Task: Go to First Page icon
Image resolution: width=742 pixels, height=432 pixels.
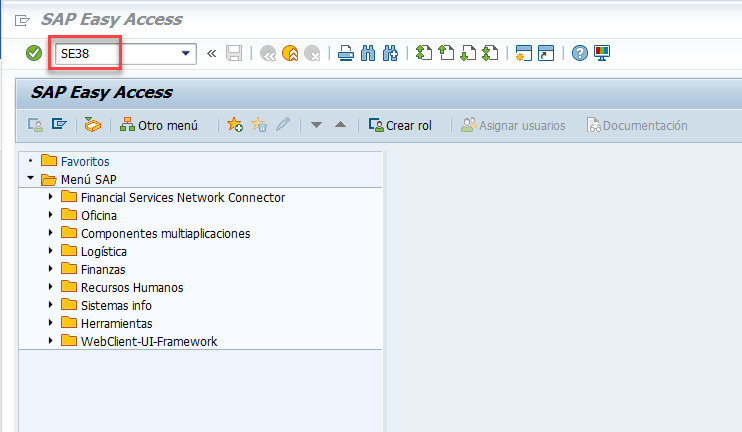Action: pyautogui.click(x=424, y=53)
